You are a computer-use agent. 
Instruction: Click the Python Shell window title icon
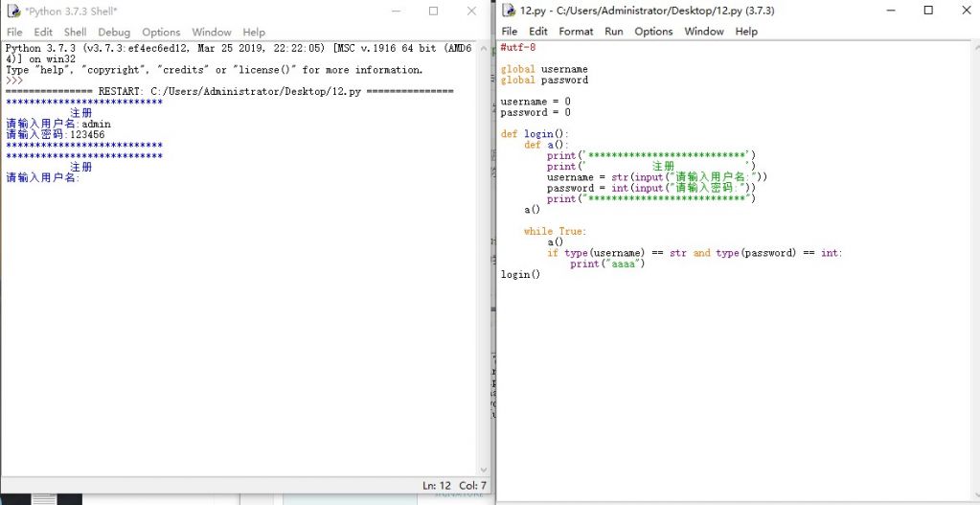[x=12, y=11]
